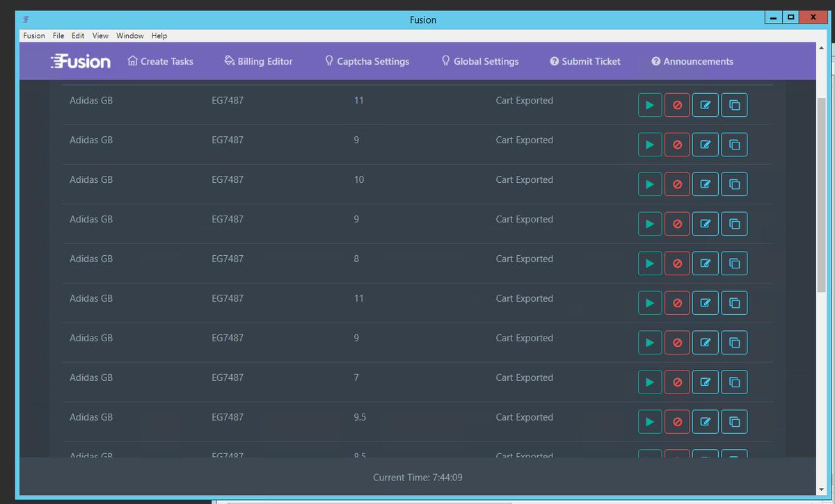Image resolution: width=835 pixels, height=504 pixels.
Task: Click Cart Exported status in size 7 row
Action: click(525, 377)
